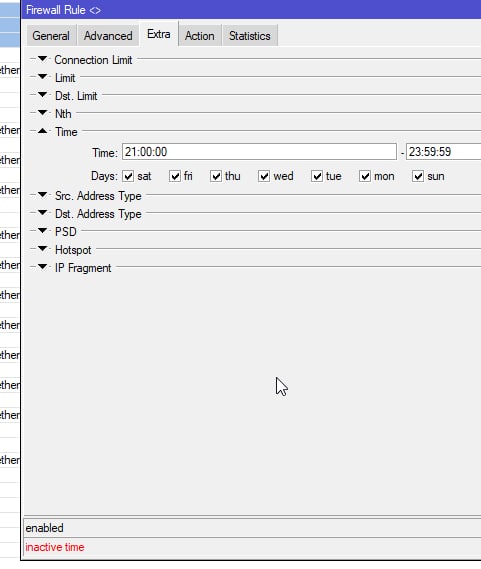
Task: Switch to the General tab
Action: pos(51,36)
